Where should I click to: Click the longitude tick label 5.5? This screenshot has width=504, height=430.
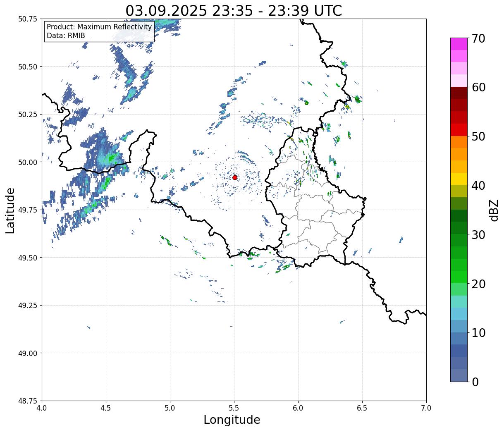[x=234, y=408]
